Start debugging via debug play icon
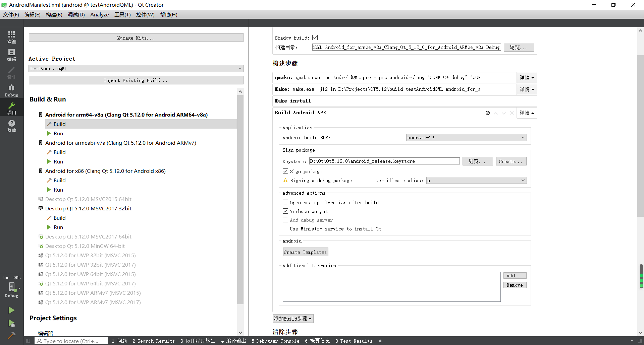This screenshot has width=644, height=345. coord(11,323)
